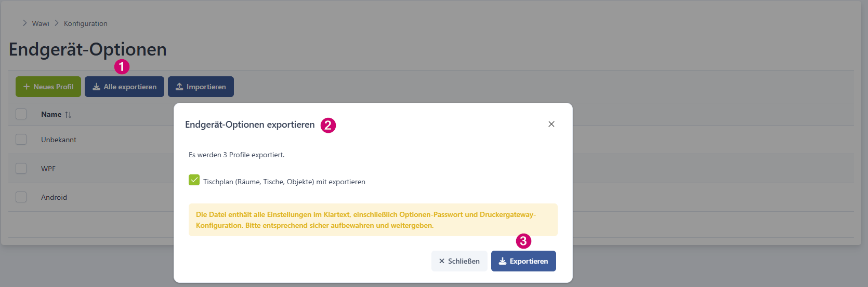
Task: Click the download icon on Exportieren button
Action: tap(503, 261)
